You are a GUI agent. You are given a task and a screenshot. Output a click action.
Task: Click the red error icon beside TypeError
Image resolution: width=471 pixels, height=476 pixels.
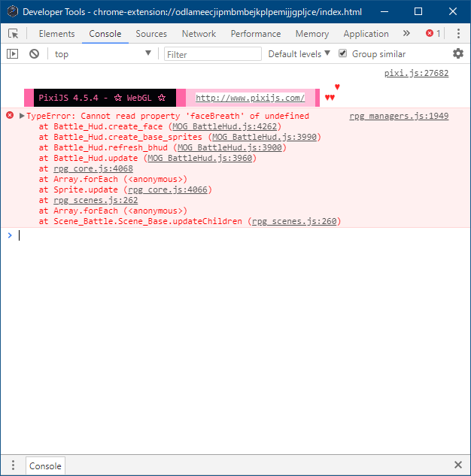(x=10, y=115)
